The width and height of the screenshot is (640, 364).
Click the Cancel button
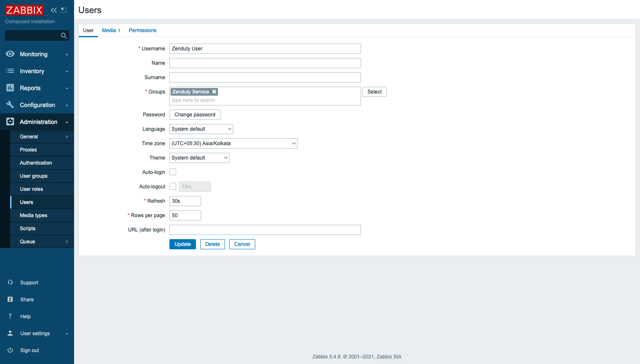pyautogui.click(x=242, y=244)
